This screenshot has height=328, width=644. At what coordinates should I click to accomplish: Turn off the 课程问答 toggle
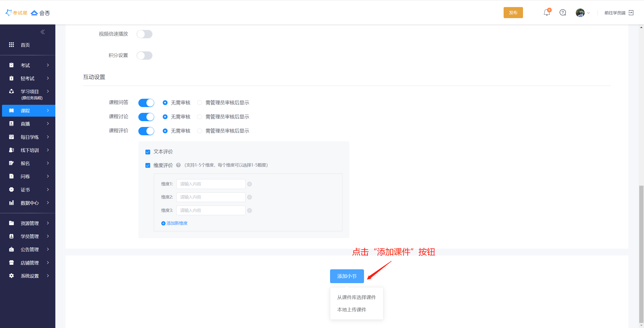[x=146, y=103]
